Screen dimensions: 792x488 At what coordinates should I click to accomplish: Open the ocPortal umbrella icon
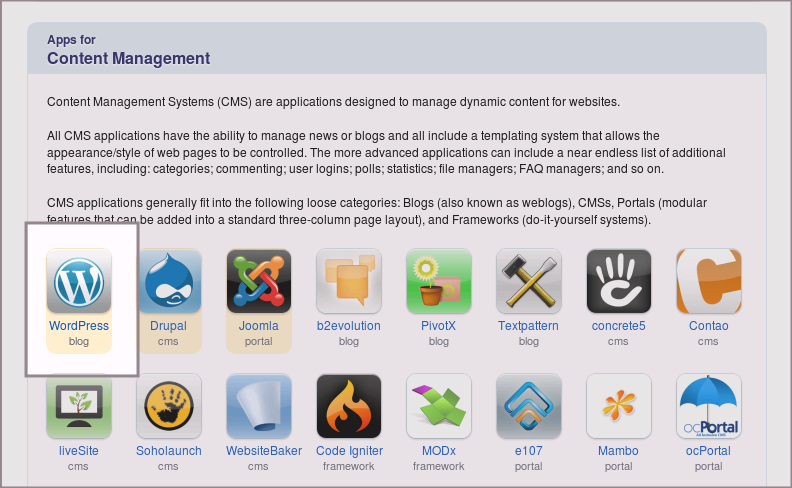[709, 406]
